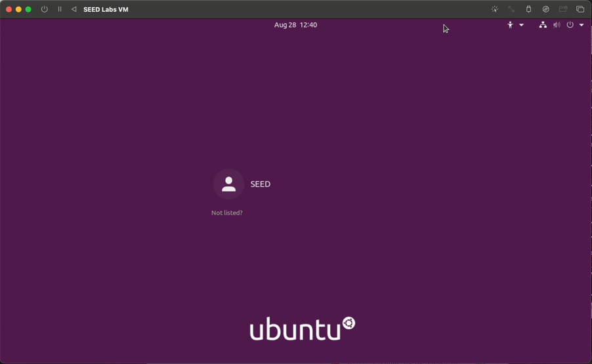Click the resize arrows icon in title bar
The width and height of the screenshot is (592, 364).
[511, 9]
